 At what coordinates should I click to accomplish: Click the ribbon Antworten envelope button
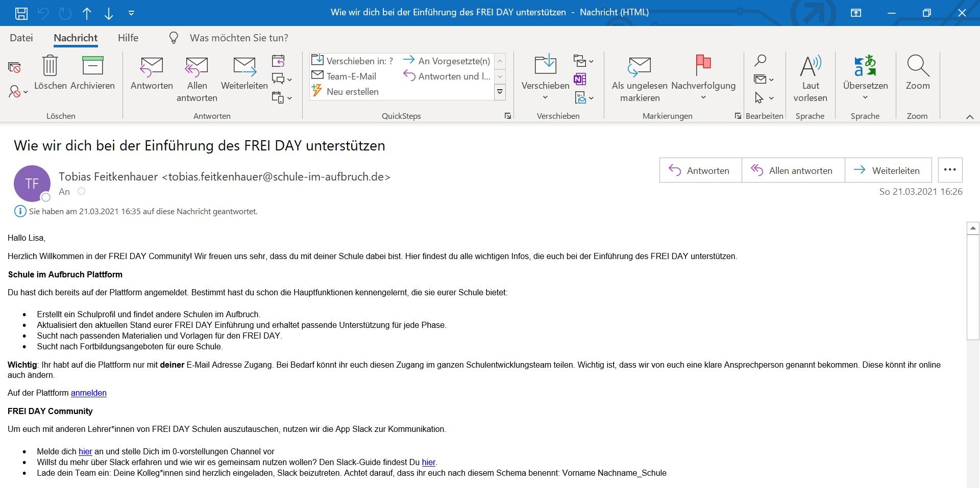click(x=152, y=72)
